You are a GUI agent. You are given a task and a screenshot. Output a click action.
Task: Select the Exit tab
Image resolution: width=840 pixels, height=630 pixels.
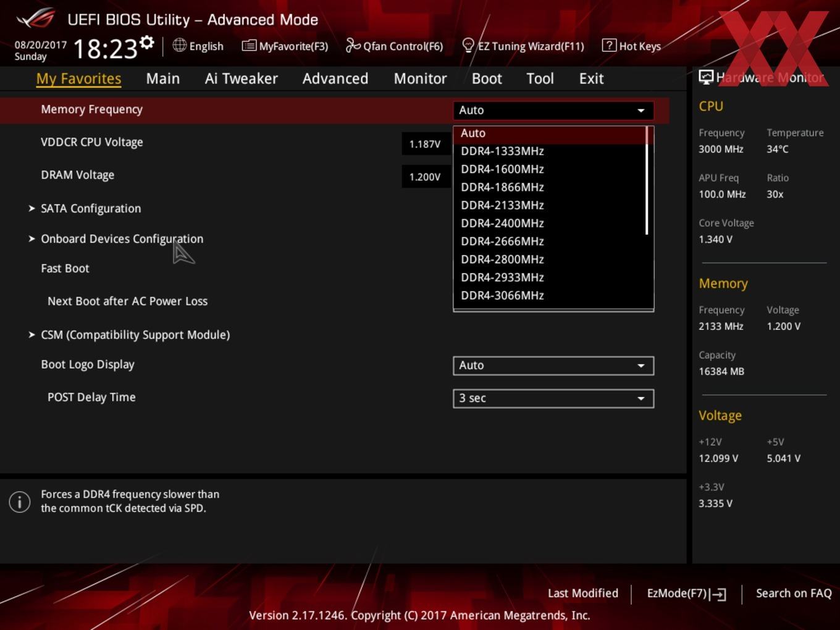click(x=591, y=78)
